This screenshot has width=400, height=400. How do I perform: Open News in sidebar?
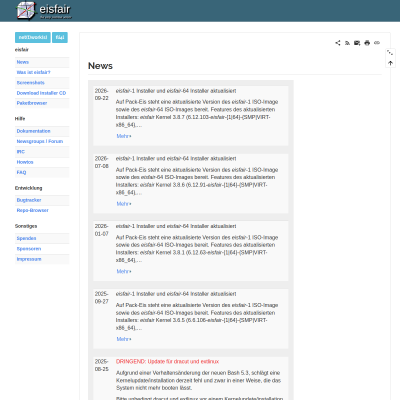point(23,62)
